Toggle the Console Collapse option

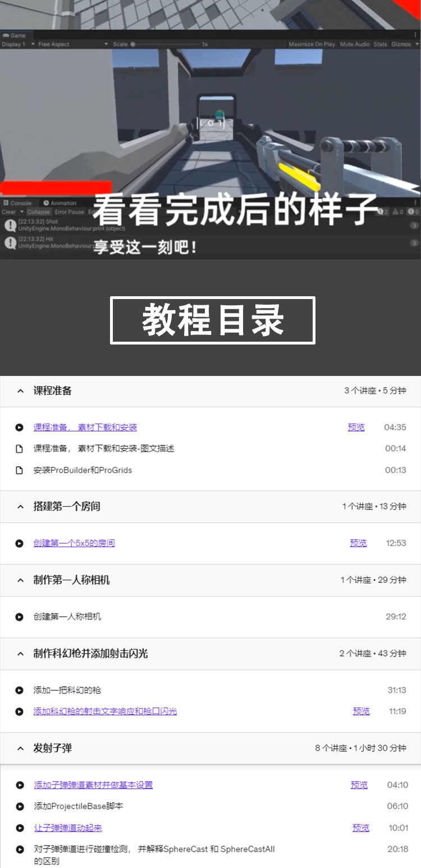click(39, 212)
